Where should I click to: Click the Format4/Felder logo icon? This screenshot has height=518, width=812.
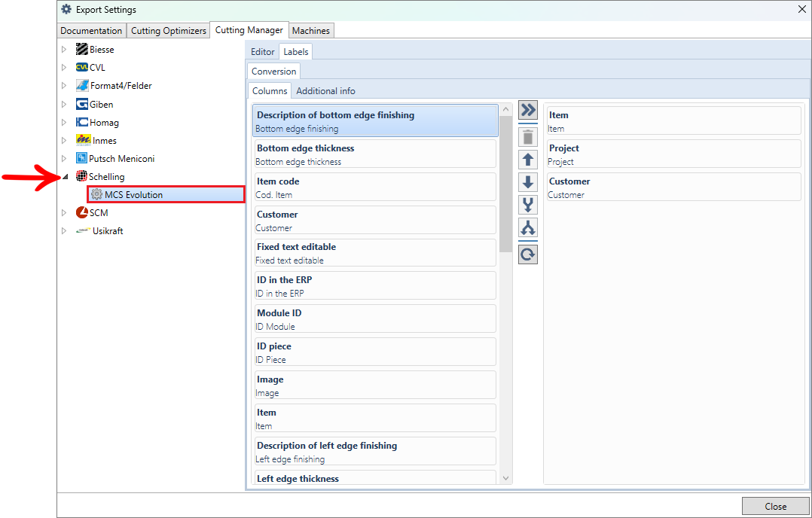(82, 85)
